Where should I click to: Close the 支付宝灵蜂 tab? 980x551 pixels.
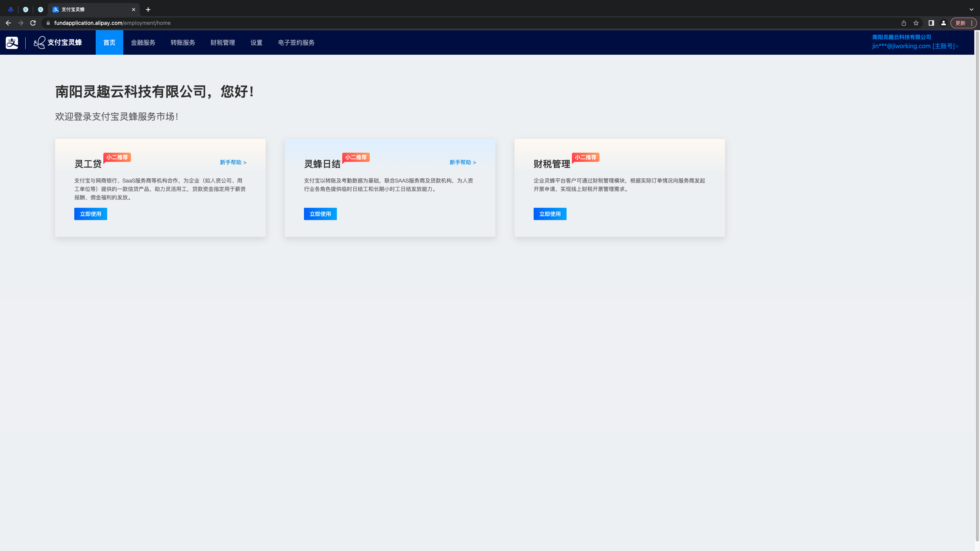pos(134,10)
